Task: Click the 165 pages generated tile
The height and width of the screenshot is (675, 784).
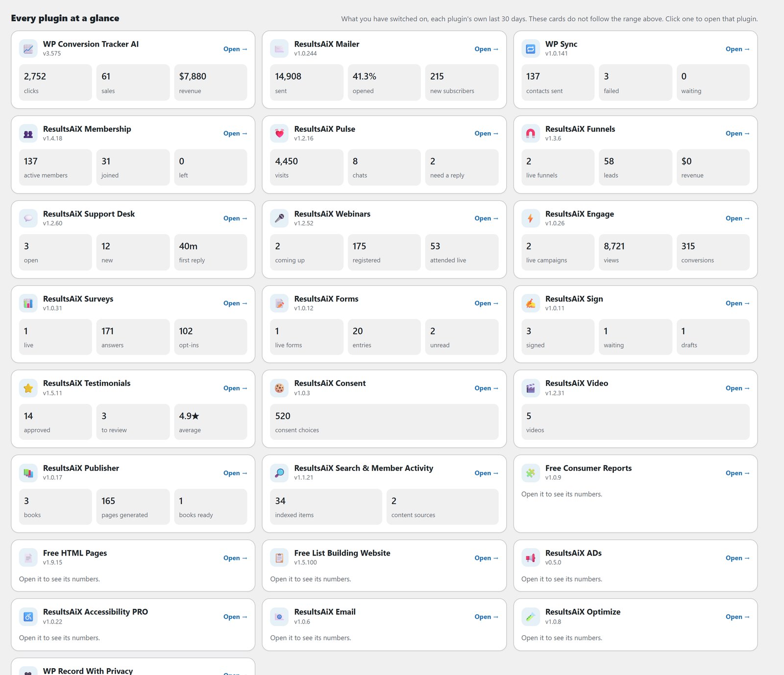Action: [133, 506]
